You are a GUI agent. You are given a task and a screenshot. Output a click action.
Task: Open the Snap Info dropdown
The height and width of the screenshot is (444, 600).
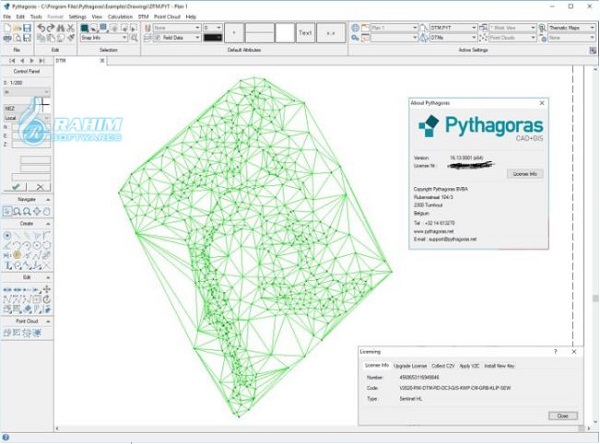pyautogui.click(x=104, y=38)
